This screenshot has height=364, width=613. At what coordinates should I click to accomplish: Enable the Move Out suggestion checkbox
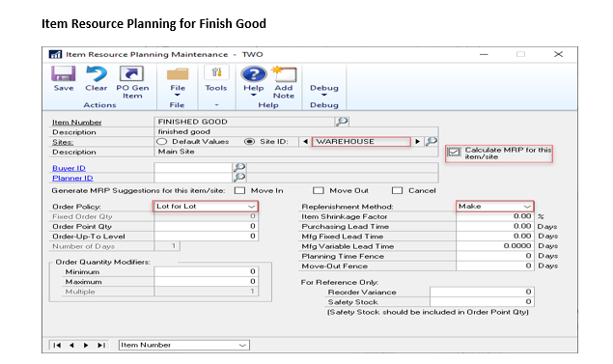[x=319, y=190]
